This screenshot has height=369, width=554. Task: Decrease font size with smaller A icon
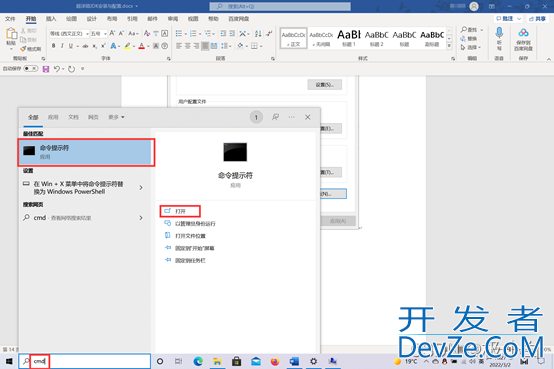121,33
